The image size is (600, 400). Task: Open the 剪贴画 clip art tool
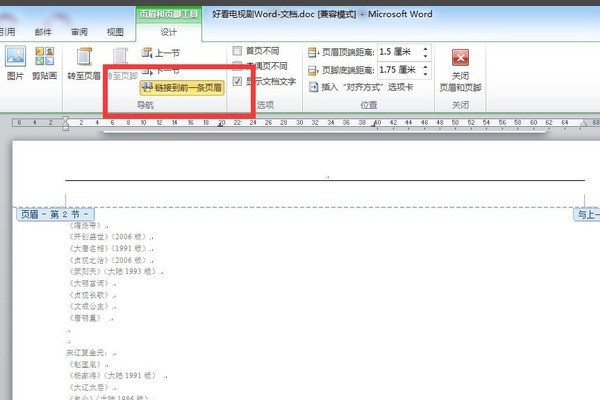click(44, 63)
